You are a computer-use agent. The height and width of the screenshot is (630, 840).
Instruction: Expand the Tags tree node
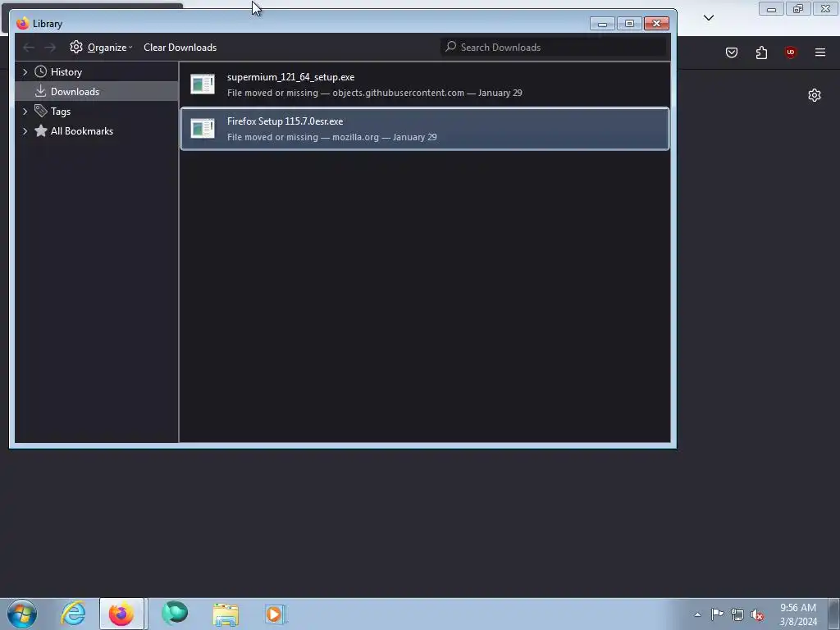tap(25, 112)
